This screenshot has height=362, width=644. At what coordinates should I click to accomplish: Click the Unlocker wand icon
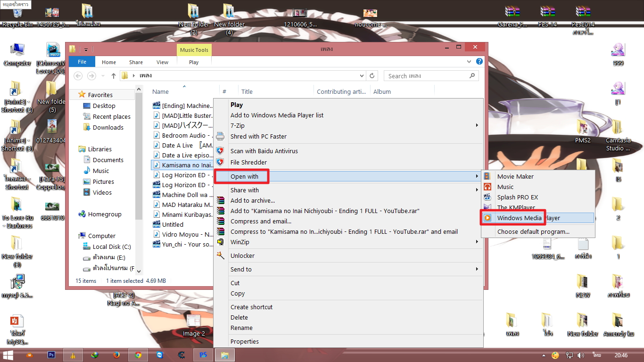click(x=220, y=255)
